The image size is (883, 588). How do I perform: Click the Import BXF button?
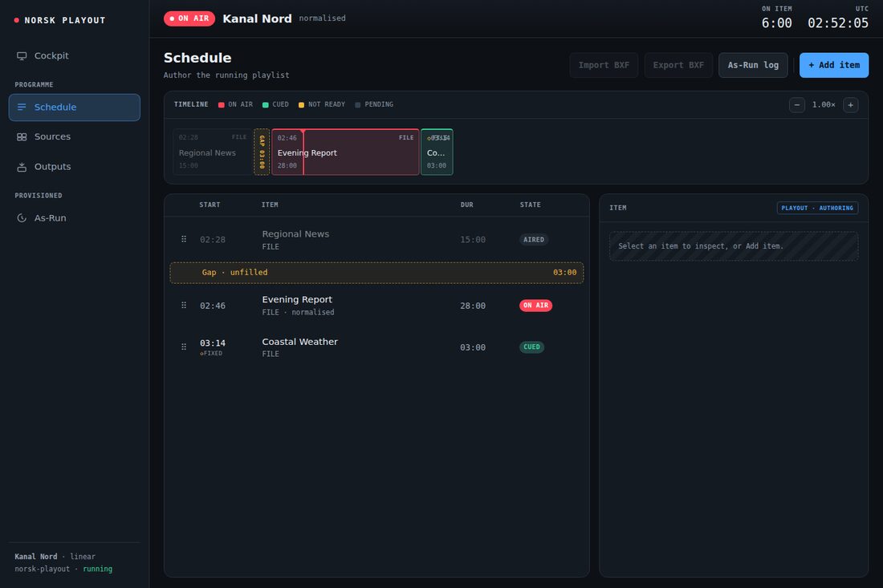[604, 65]
